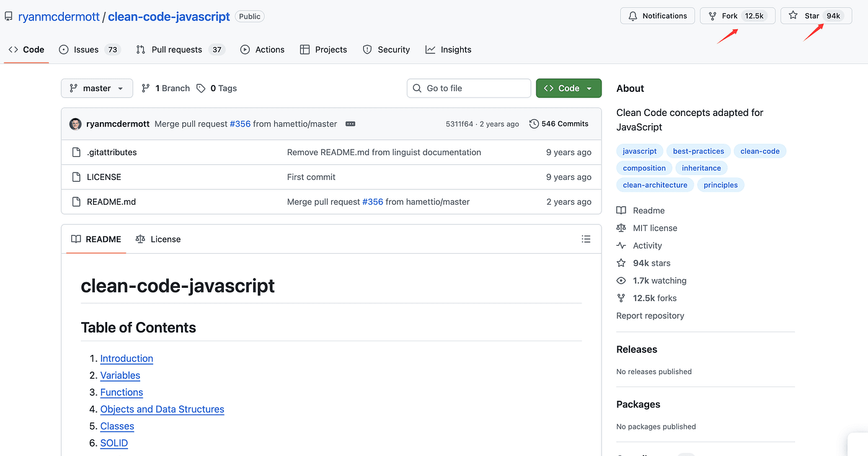
Task: Click the Go to file search field
Action: (x=469, y=88)
